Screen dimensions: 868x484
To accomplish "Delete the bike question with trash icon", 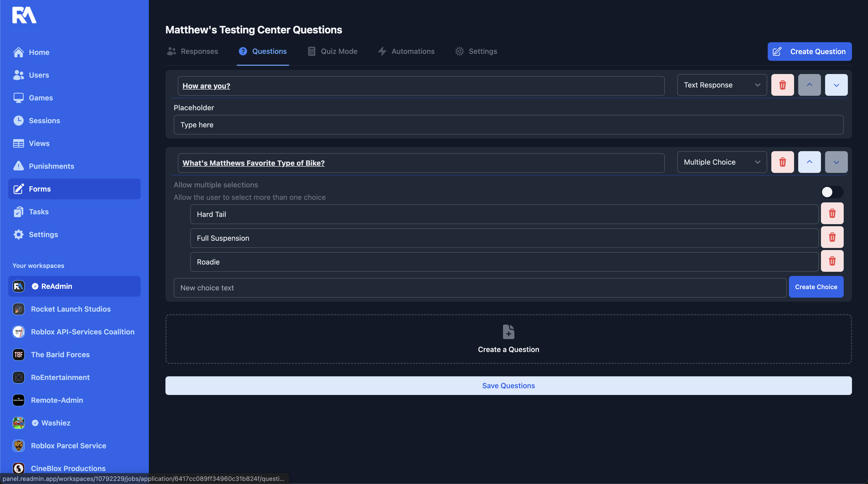I will click(x=782, y=162).
